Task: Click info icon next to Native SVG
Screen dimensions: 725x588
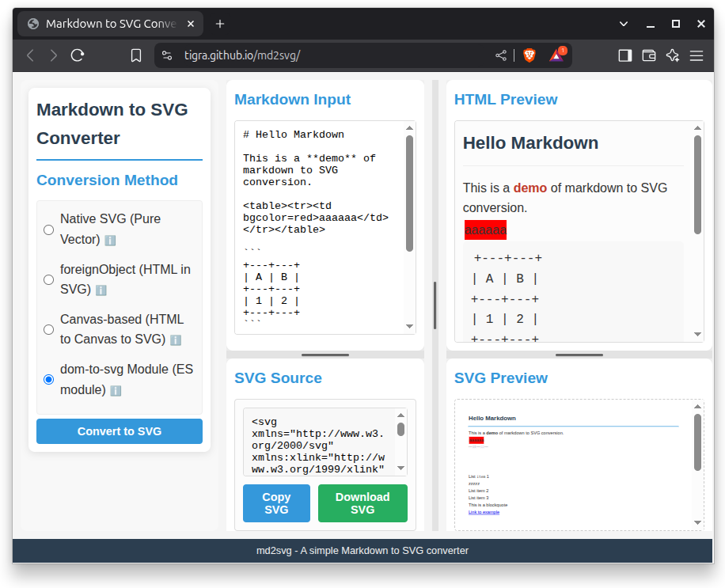Action: pyautogui.click(x=110, y=240)
